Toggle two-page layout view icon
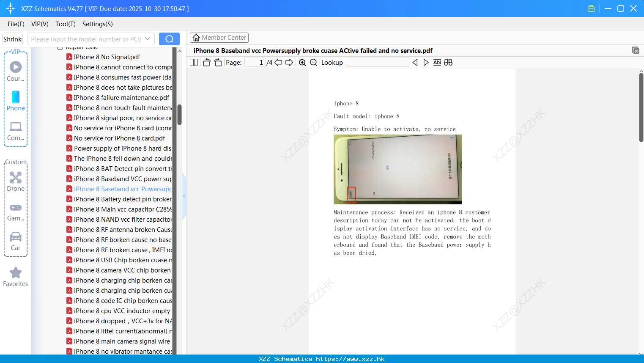 (x=194, y=62)
